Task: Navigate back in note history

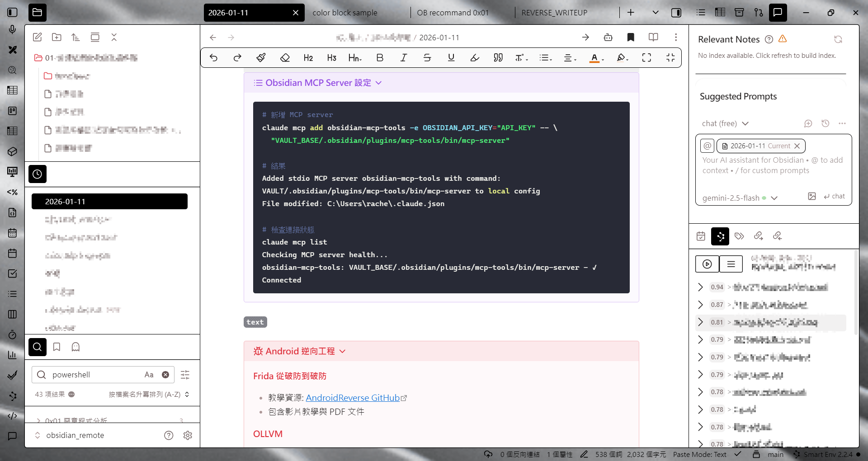Action: [x=213, y=38]
